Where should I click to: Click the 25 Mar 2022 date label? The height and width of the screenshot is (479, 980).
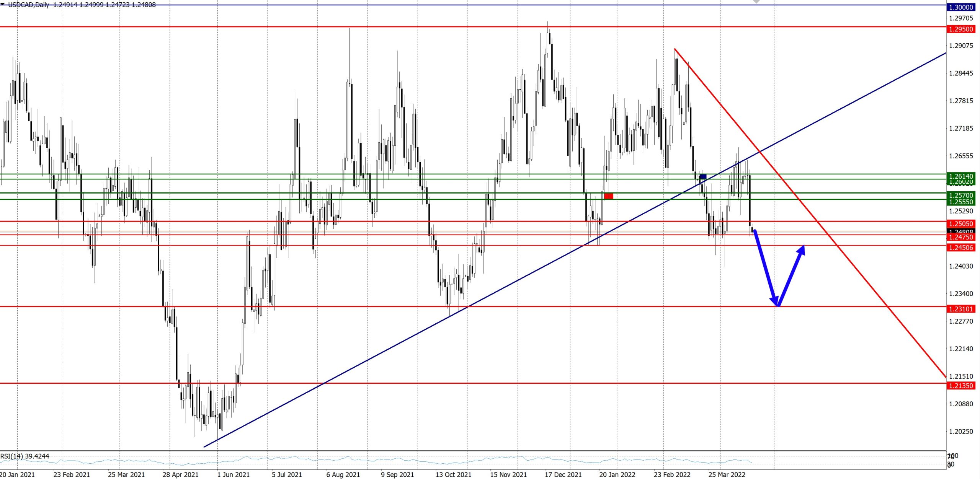tap(727, 474)
